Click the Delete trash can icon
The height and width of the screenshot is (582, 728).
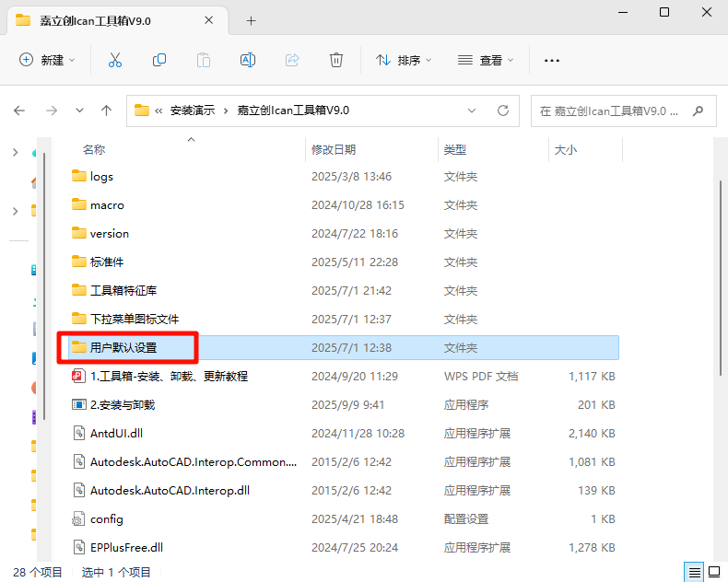tap(336, 60)
